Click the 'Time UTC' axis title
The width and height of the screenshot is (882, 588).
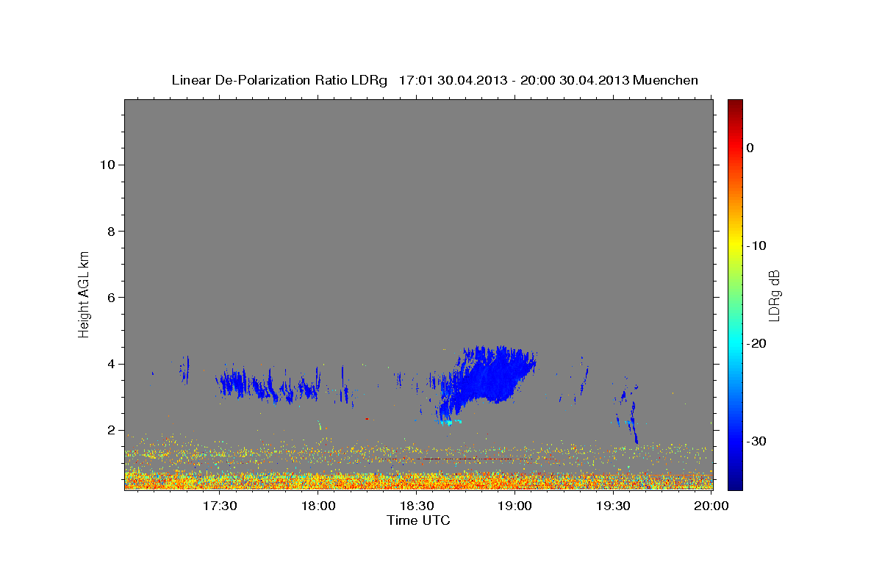coord(418,520)
